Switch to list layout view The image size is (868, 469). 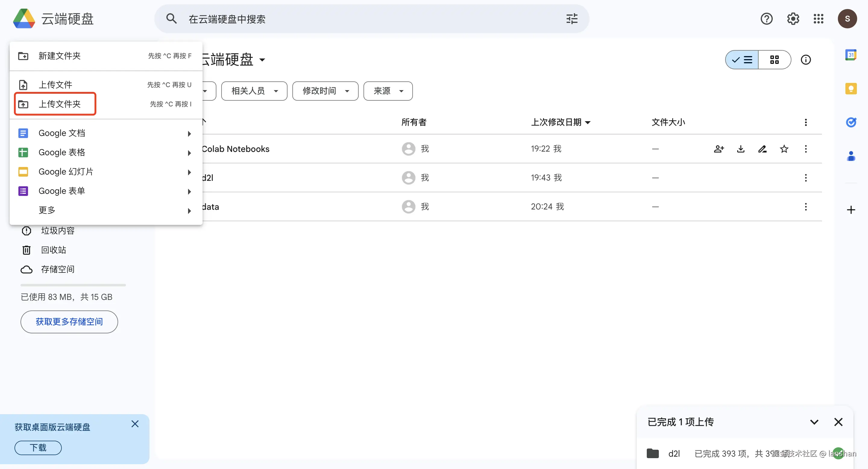742,60
